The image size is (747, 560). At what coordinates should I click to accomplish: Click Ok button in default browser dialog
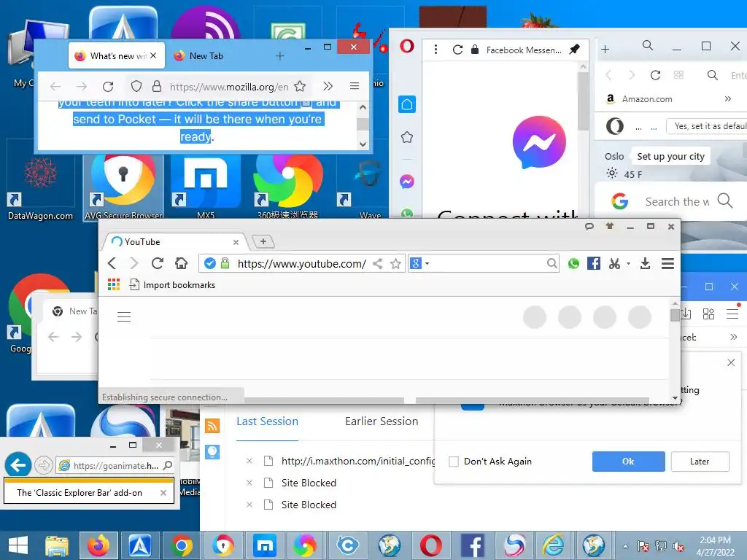628,462
